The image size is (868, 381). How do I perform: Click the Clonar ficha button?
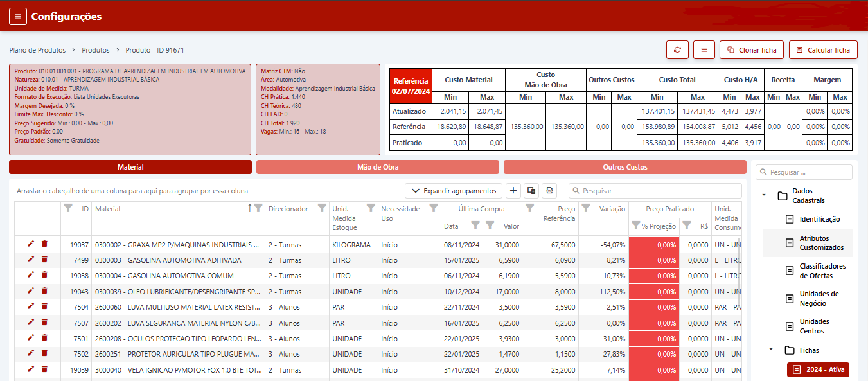click(751, 50)
